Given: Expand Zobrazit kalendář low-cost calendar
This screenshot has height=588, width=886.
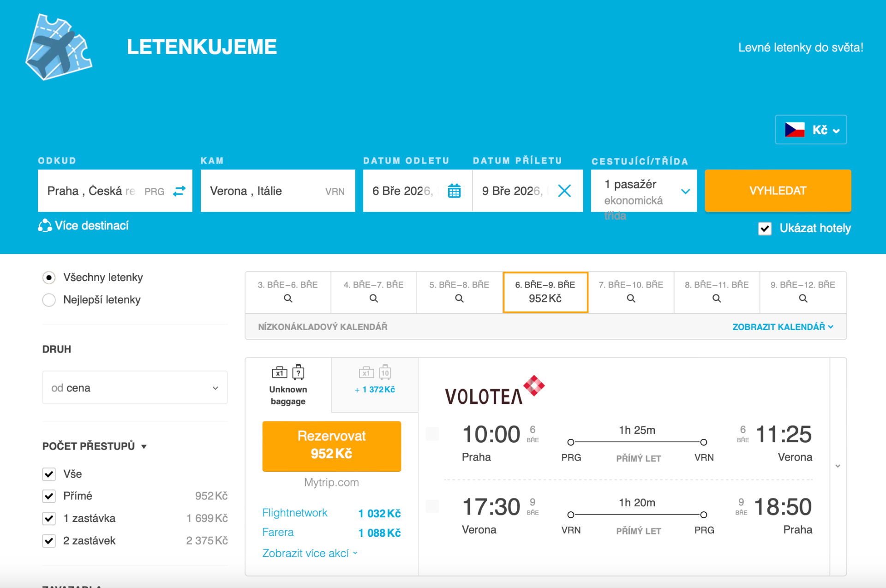Looking at the screenshot, I should [x=783, y=327].
